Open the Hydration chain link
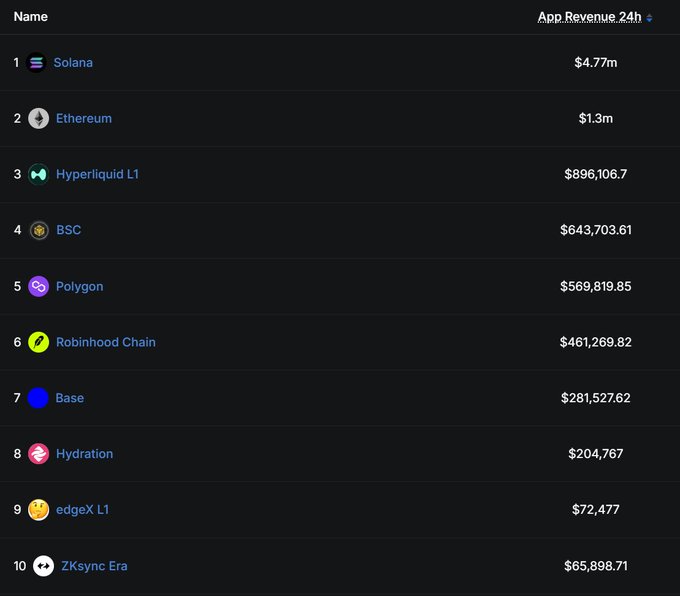The height and width of the screenshot is (596, 680). pyautogui.click(x=85, y=454)
